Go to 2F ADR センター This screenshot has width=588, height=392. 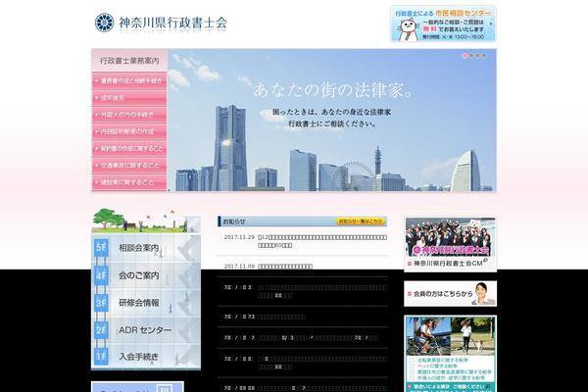click(146, 329)
